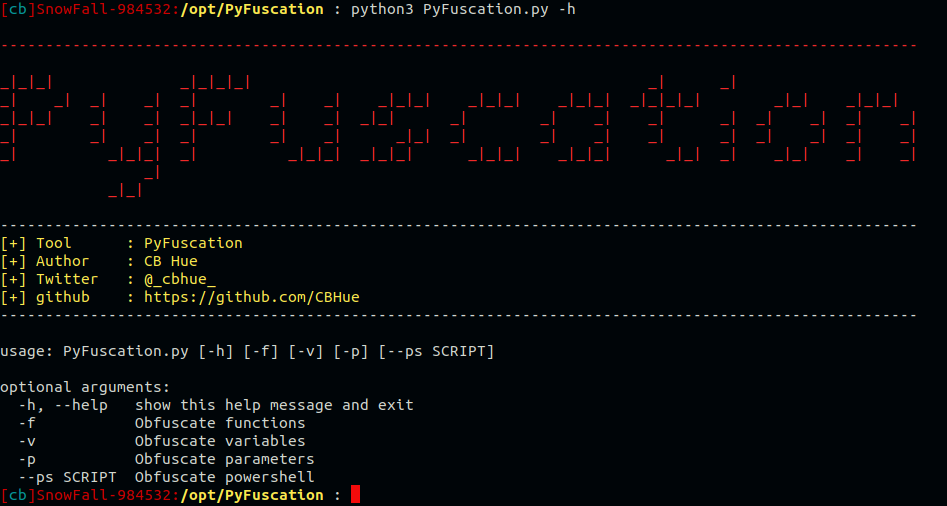Click the '[--ps SCRIPT]' usage argument
The width and height of the screenshot is (947, 506).
click(x=437, y=351)
